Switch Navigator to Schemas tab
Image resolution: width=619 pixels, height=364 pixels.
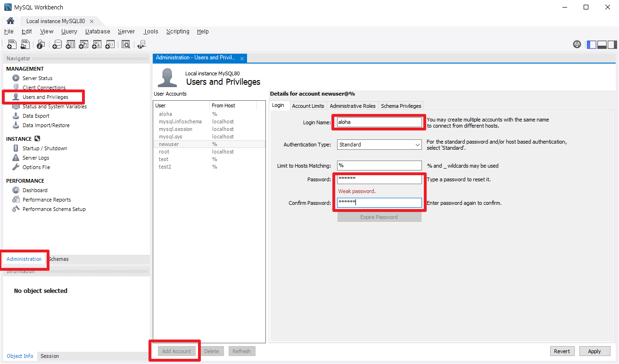58,259
